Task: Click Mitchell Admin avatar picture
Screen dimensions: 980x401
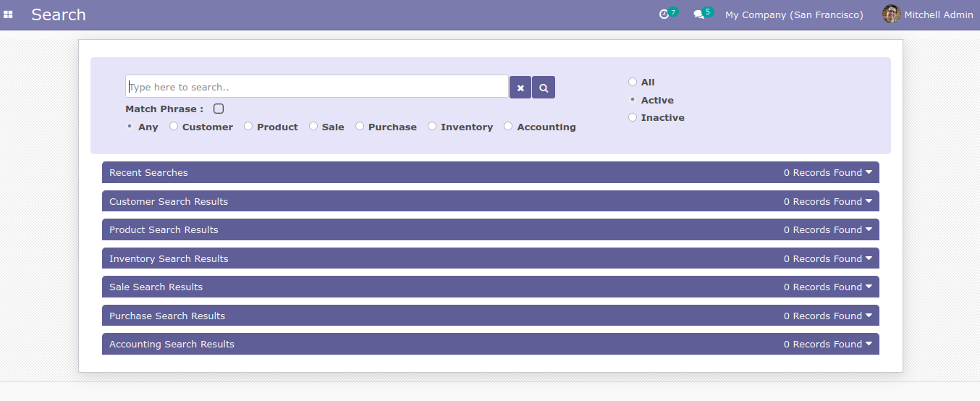Action: pos(891,14)
